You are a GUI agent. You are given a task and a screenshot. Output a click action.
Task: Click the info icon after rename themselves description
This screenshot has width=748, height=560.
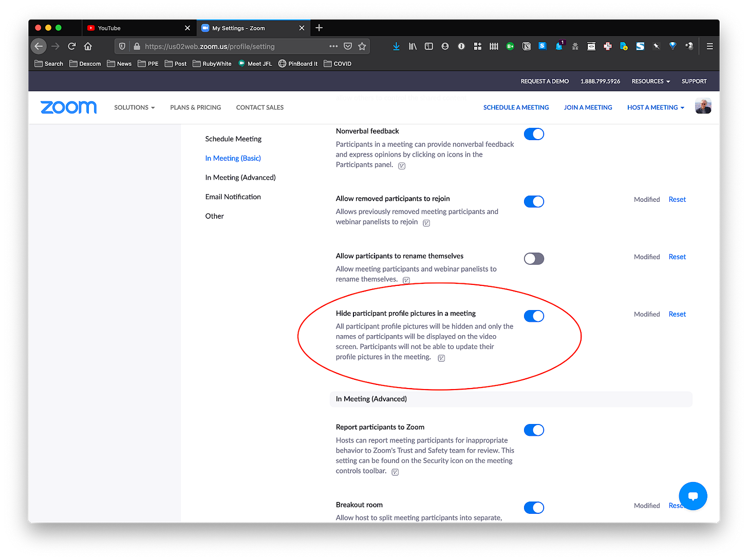406,280
